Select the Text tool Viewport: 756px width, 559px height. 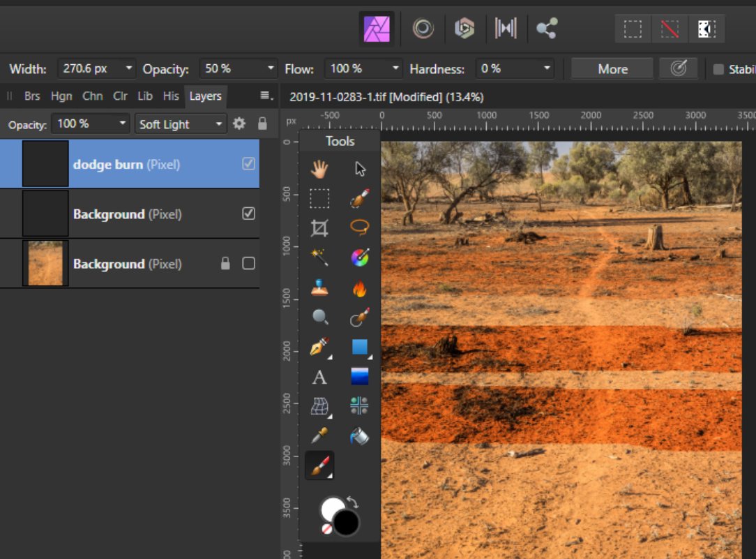pyautogui.click(x=319, y=377)
